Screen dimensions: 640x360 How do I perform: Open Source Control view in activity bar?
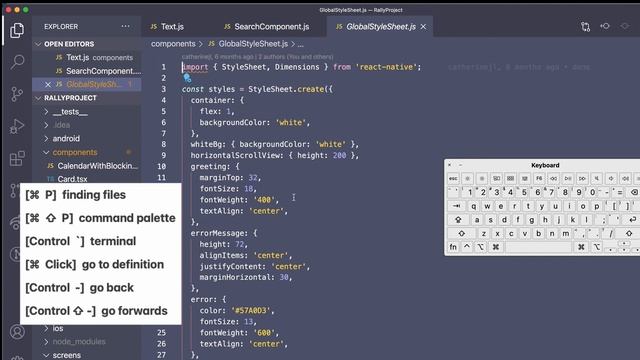[x=17, y=94]
